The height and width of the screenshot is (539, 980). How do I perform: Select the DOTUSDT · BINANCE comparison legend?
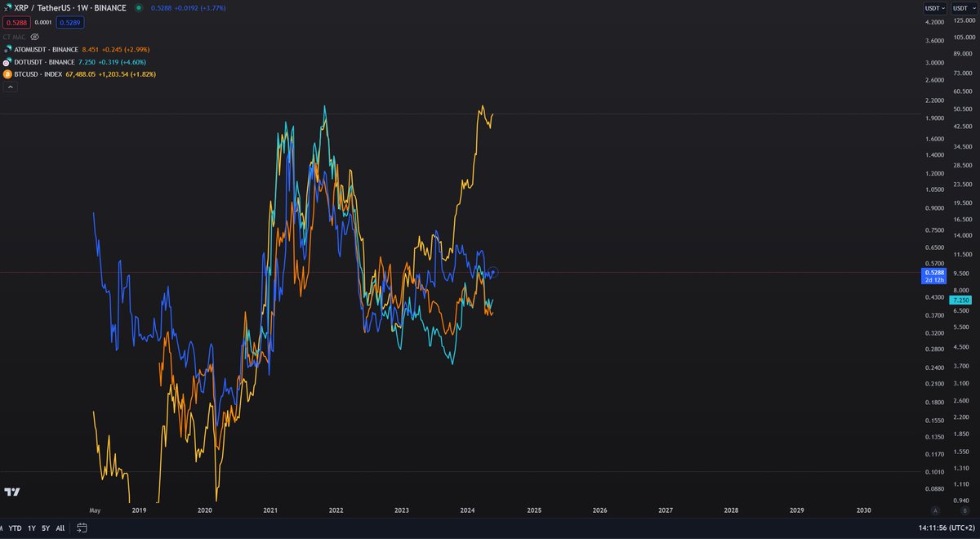pyautogui.click(x=45, y=61)
